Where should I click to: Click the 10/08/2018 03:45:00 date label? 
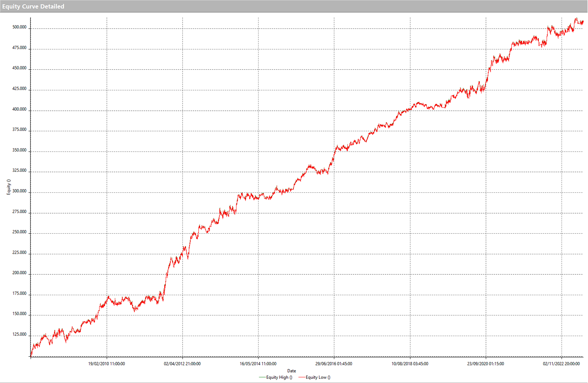pyautogui.click(x=410, y=364)
